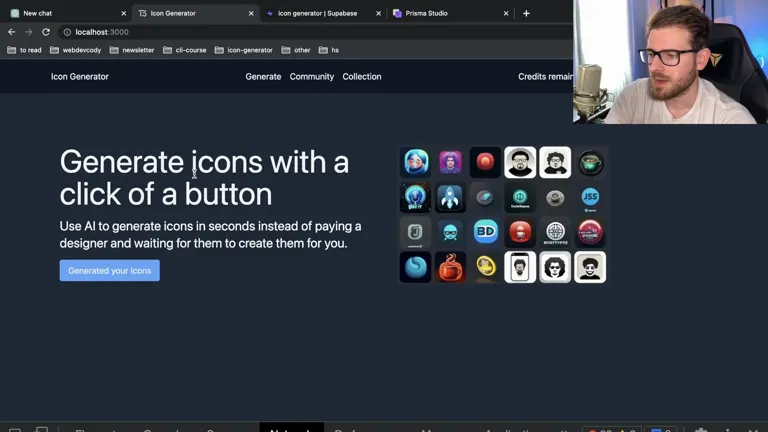Reload the localhost page
Image resolution: width=768 pixels, height=432 pixels.
point(46,32)
